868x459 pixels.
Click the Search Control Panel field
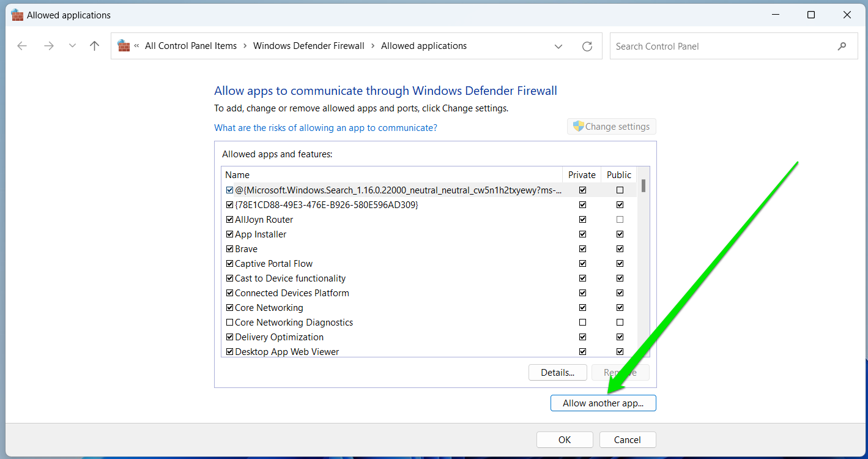[722, 47]
